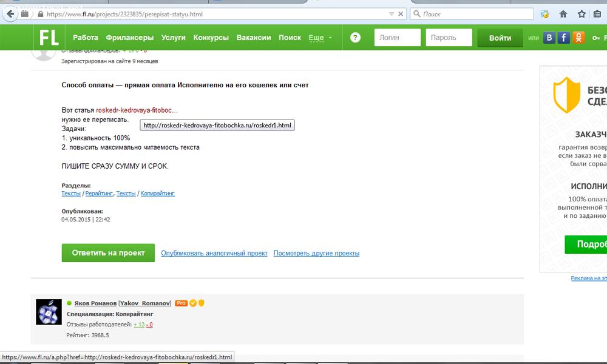Viewport: 607px width, 364px height.
Task: Bookmark this page with star icon
Action: (x=582, y=14)
